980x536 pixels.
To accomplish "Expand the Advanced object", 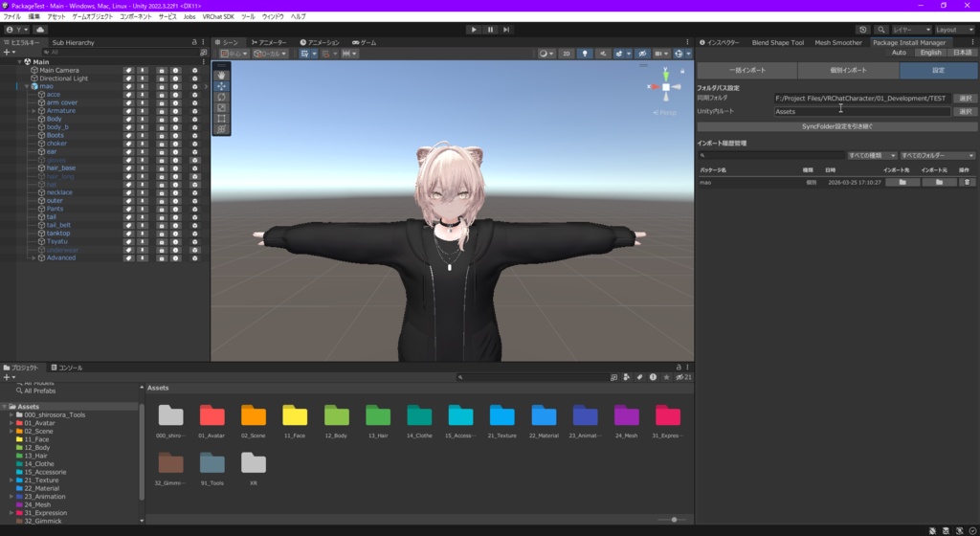I will 33,257.
